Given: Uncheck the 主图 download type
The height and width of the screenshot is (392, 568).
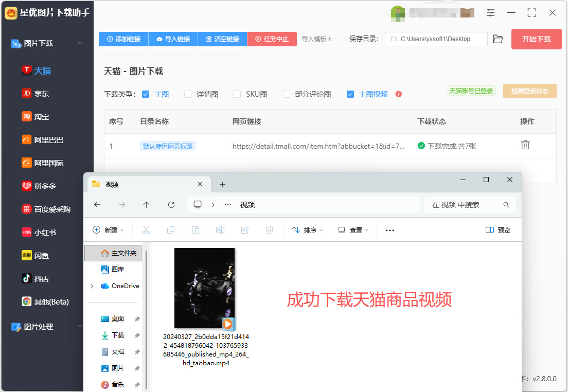Looking at the screenshot, I should coord(146,94).
